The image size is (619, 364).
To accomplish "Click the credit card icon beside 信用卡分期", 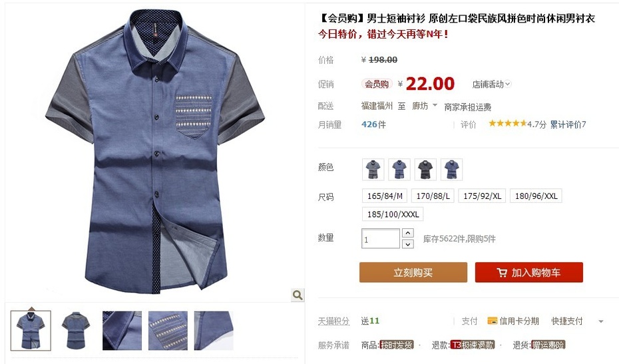I will (x=493, y=321).
